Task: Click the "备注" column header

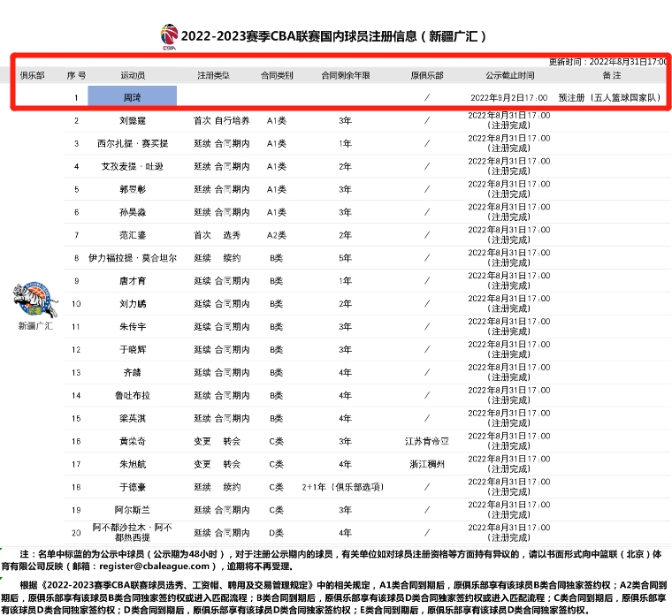Action: point(612,75)
